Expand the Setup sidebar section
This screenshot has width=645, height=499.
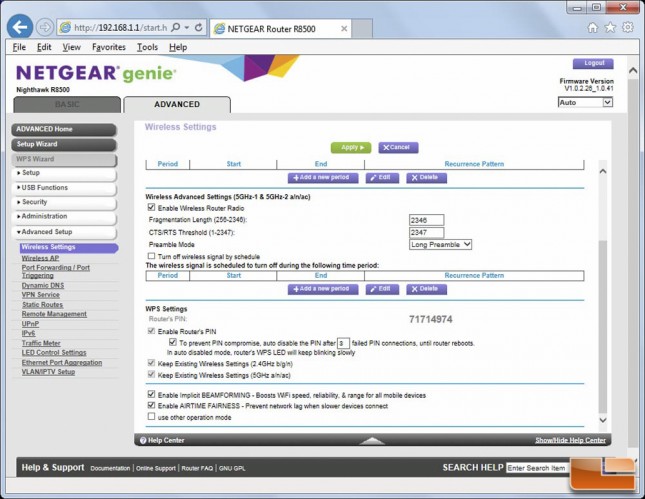[64, 173]
